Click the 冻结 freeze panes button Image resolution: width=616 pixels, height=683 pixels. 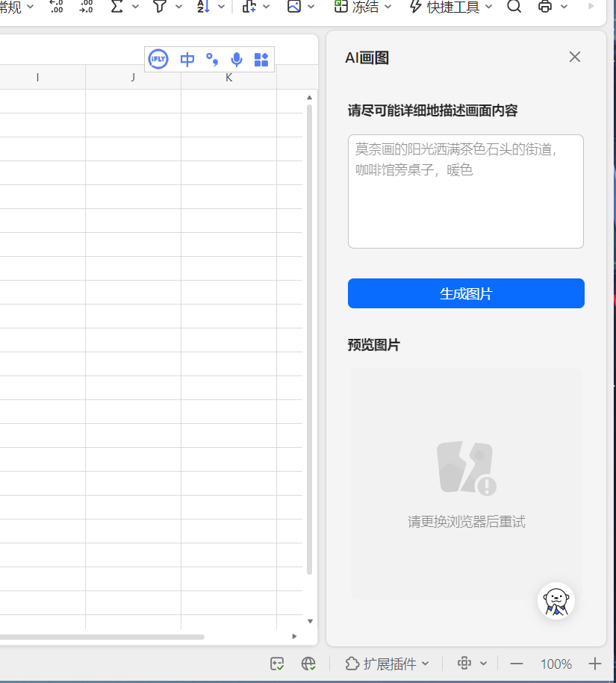click(x=356, y=6)
